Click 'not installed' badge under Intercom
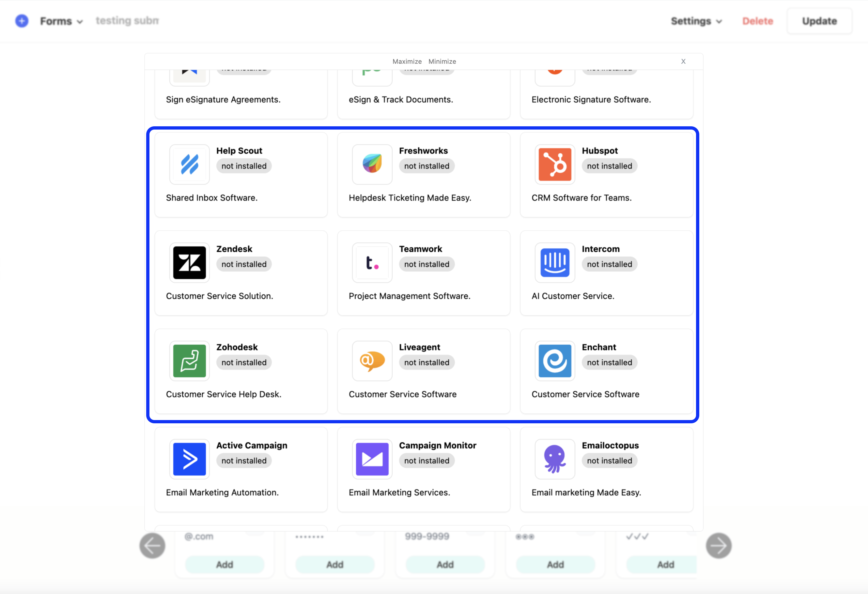Image resolution: width=868 pixels, height=594 pixels. [x=610, y=264]
